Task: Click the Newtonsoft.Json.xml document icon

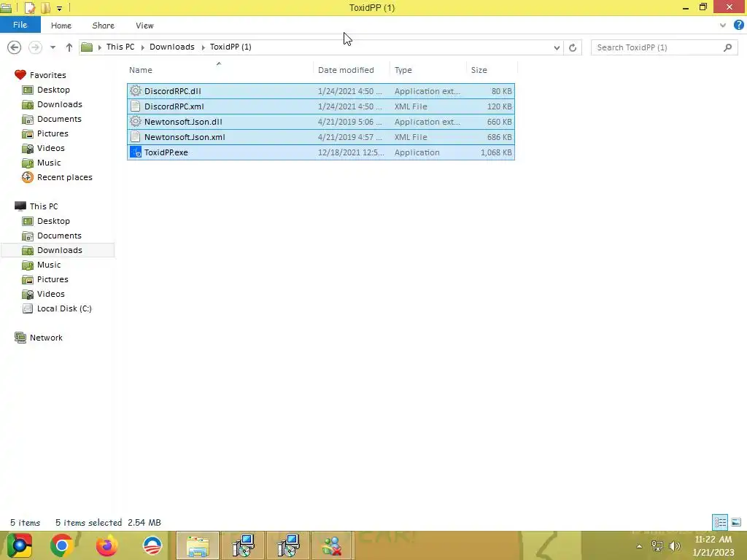Action: coord(136,136)
